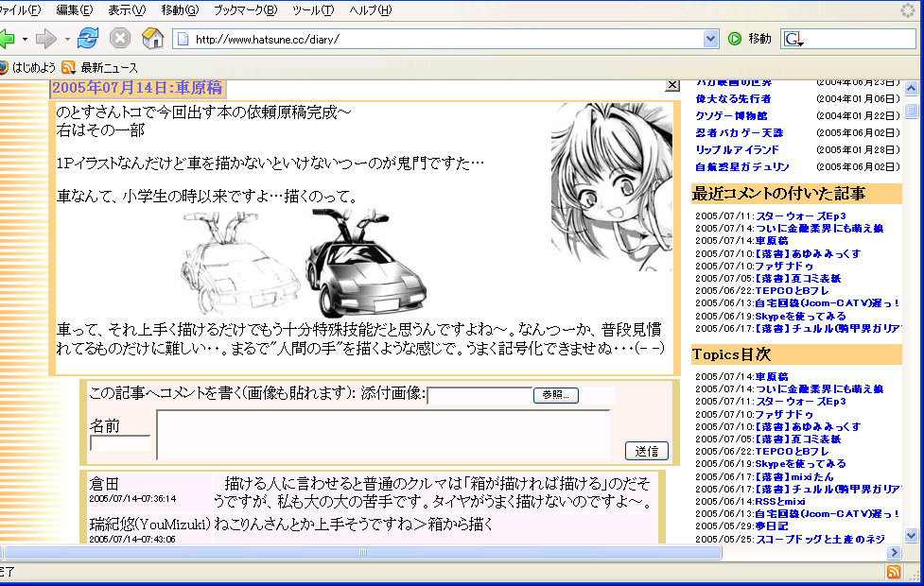This screenshot has height=586, width=924.
Task: Click the 名前 name input field
Action: [x=120, y=442]
